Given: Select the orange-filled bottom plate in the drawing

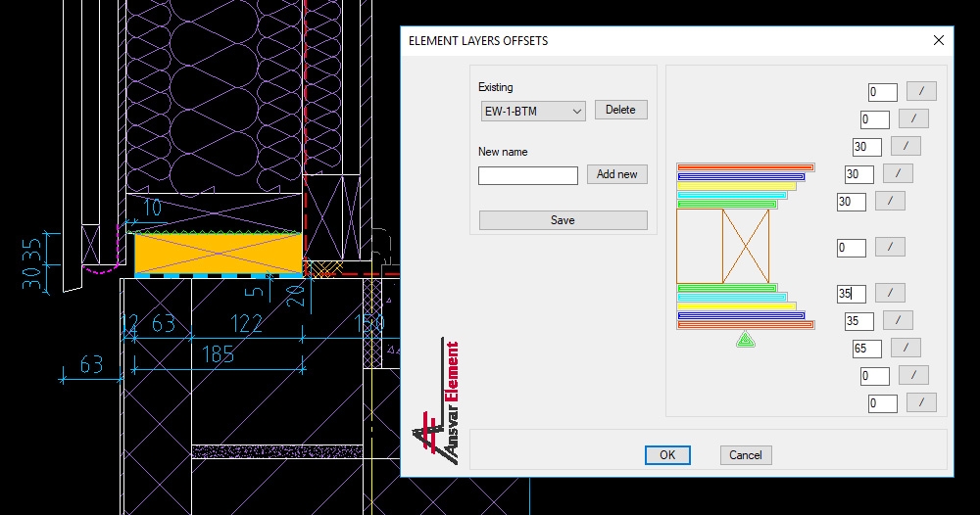Looking at the screenshot, I should [x=219, y=254].
